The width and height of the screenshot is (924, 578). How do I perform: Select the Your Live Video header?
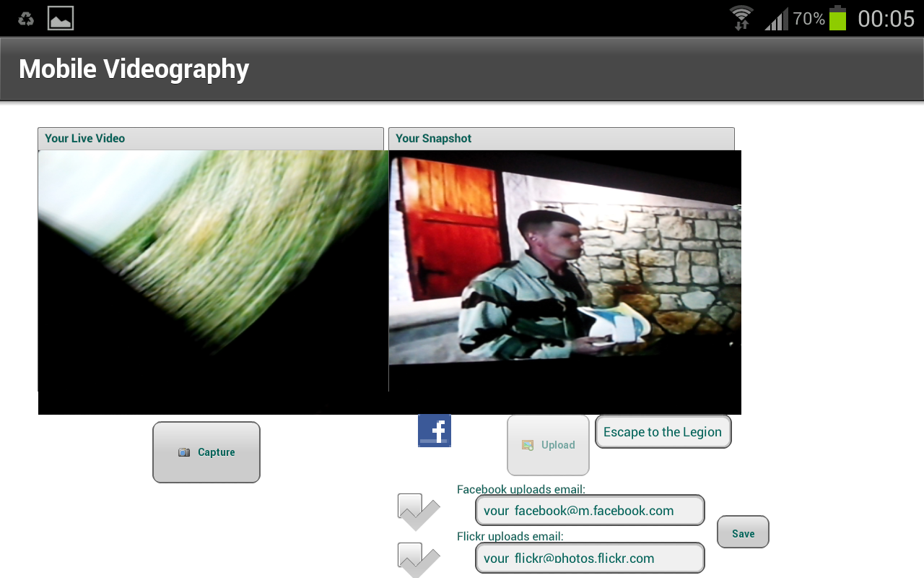click(x=211, y=139)
